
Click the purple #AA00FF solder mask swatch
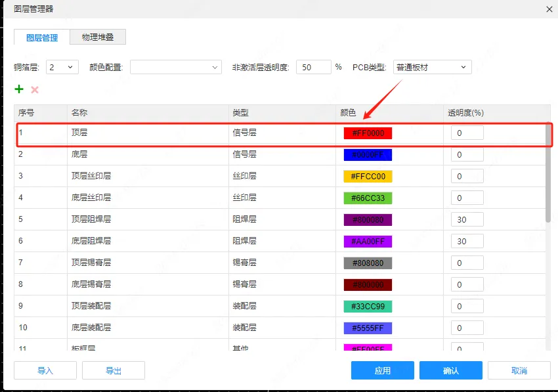[x=368, y=242]
